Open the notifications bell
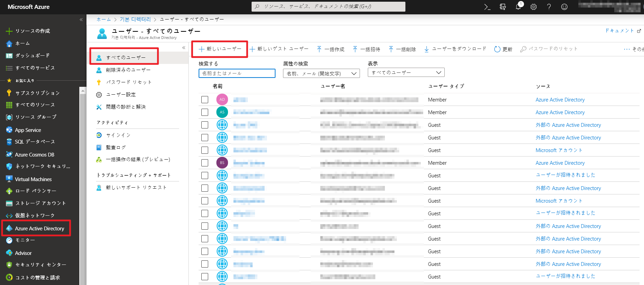The image size is (644, 285). [x=518, y=7]
